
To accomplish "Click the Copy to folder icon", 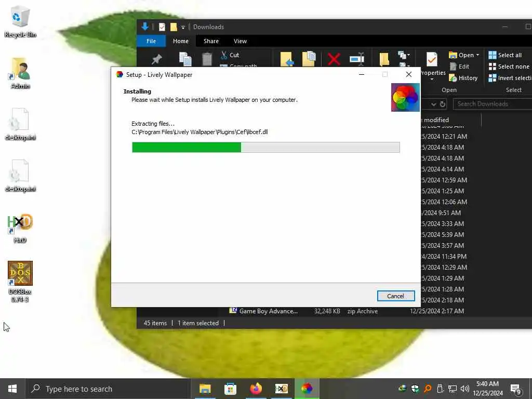I will [x=309, y=59].
